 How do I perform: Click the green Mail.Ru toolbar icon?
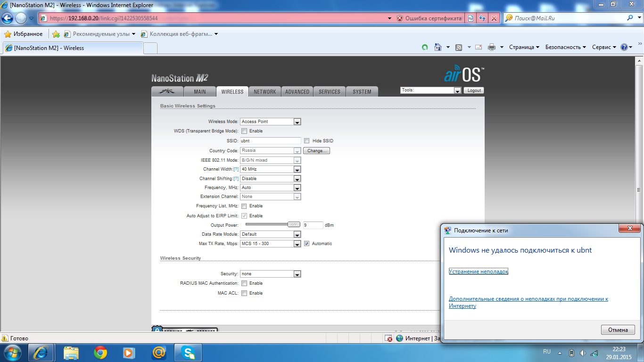click(425, 47)
